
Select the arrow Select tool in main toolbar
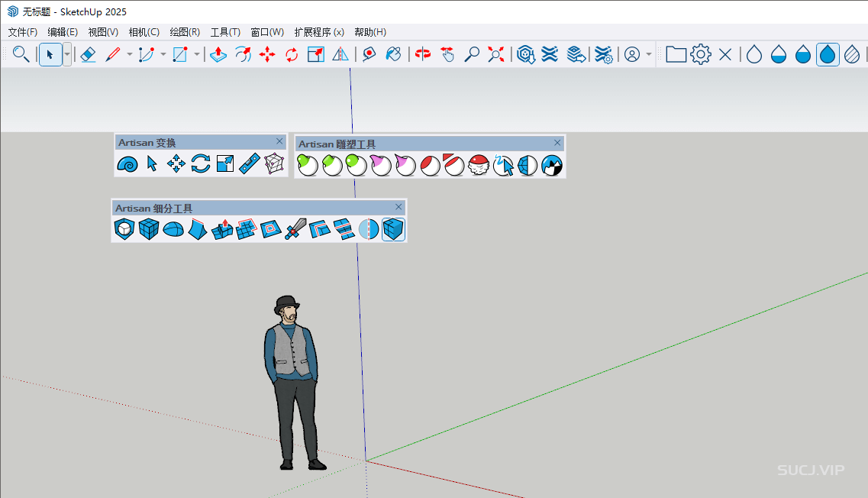(50, 54)
